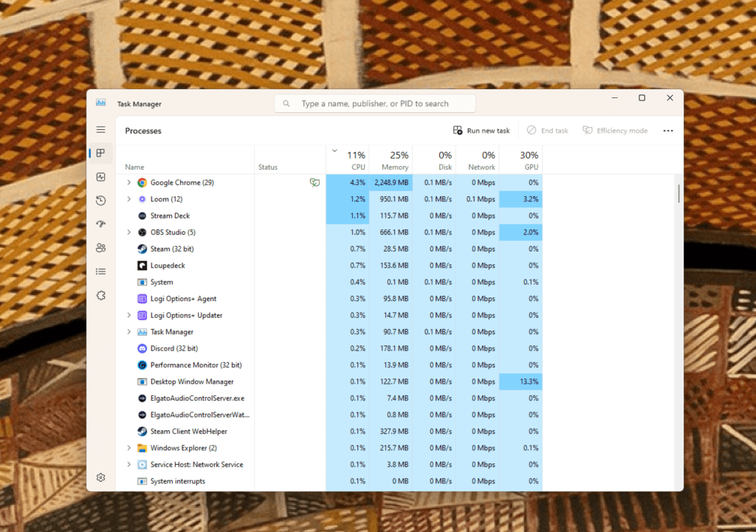Open the Startup apps sidebar icon
Image resolution: width=756 pixels, height=532 pixels.
coord(100,224)
